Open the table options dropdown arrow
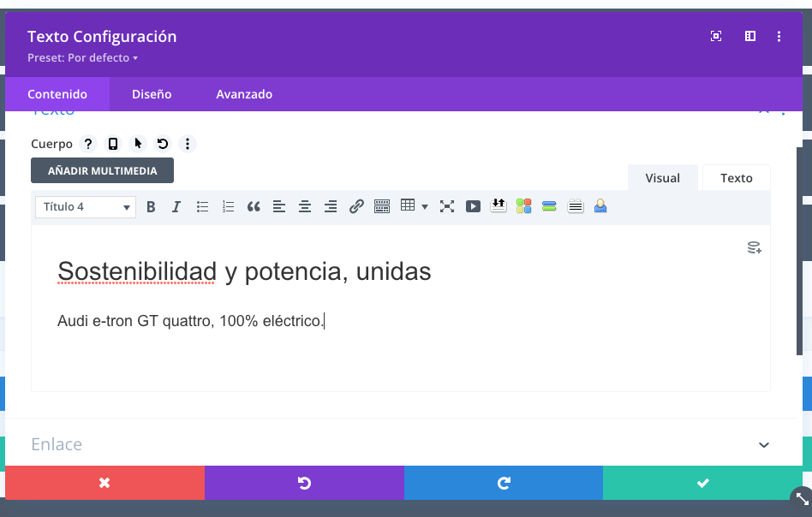This screenshot has width=812, height=517. click(x=425, y=207)
